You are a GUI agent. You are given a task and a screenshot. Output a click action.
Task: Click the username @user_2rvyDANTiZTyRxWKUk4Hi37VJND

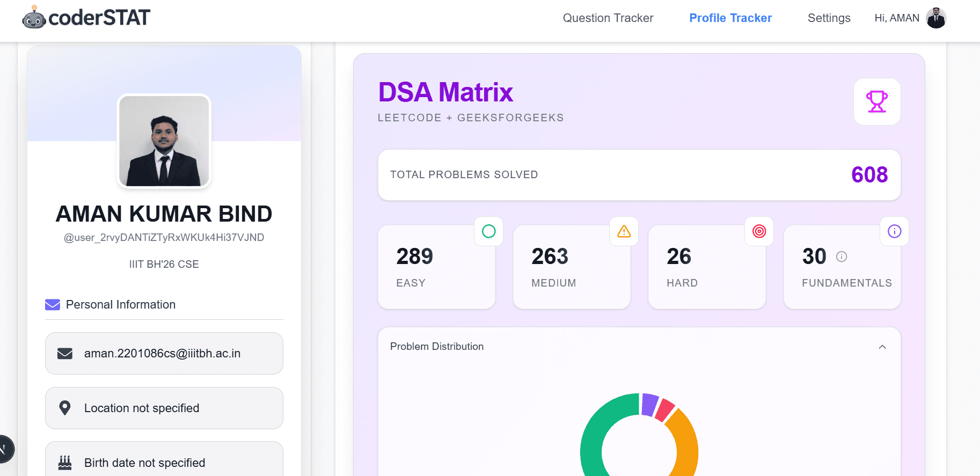164,237
